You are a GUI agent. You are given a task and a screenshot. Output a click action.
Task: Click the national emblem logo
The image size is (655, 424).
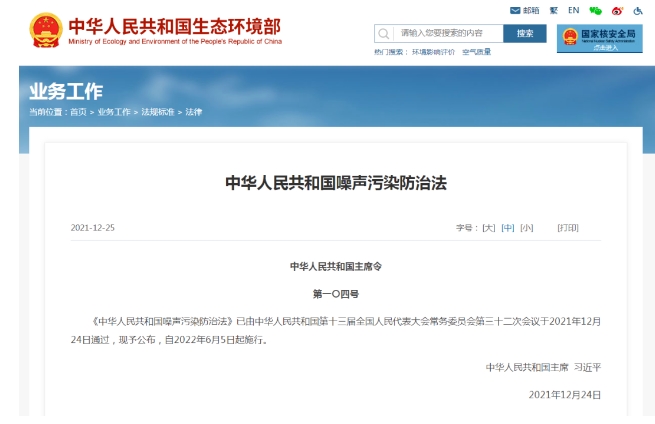point(45,30)
